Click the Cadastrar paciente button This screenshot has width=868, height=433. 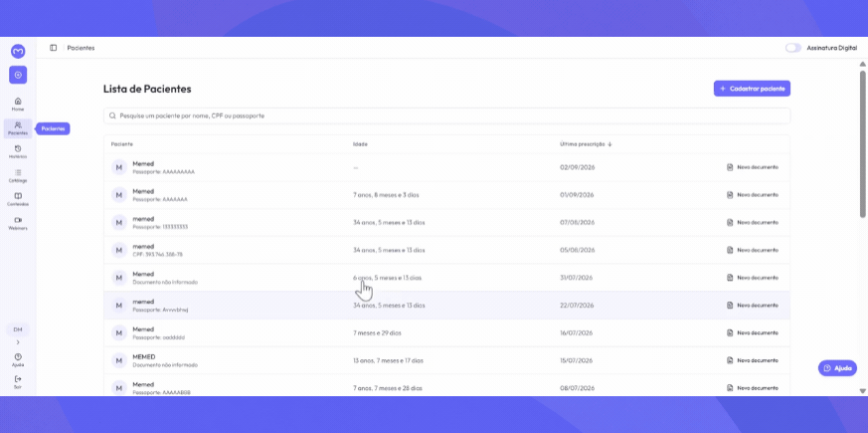coord(752,89)
